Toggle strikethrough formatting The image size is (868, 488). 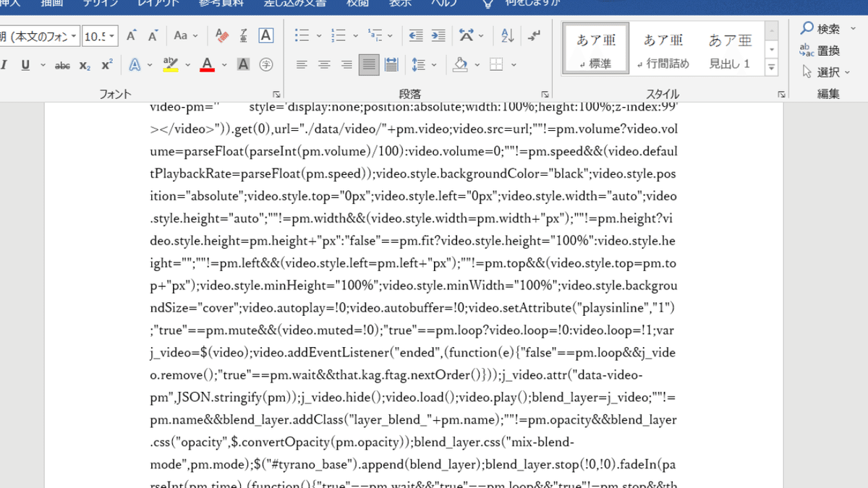tap(63, 65)
